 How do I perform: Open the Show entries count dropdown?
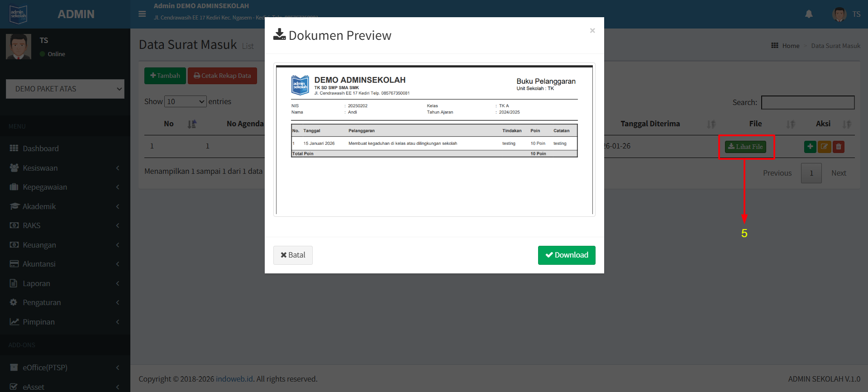[x=186, y=101]
